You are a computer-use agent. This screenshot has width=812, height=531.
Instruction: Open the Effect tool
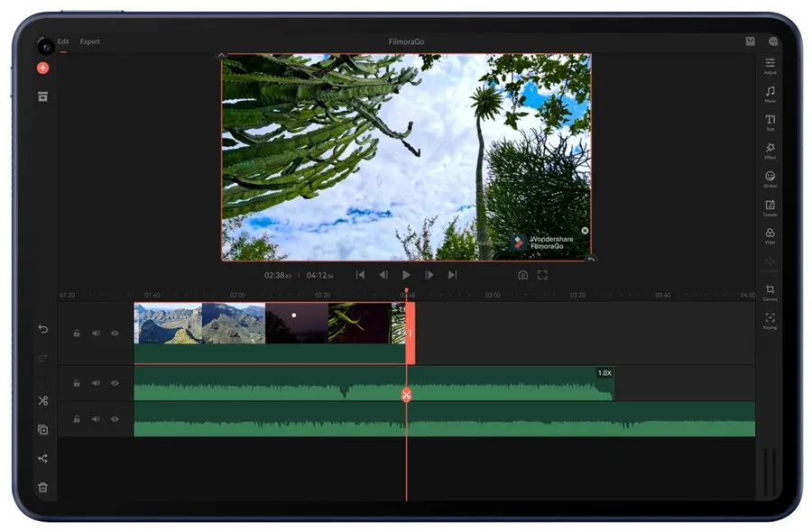point(770,151)
